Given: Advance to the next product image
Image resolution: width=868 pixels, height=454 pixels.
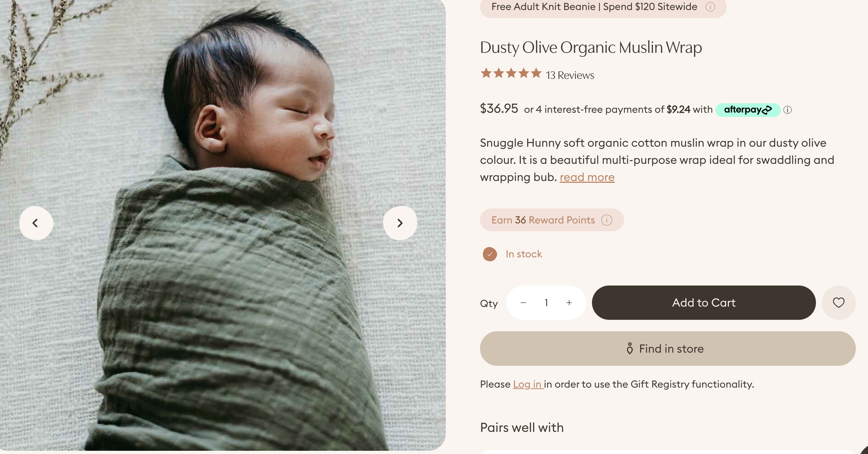Looking at the screenshot, I should tap(400, 223).
